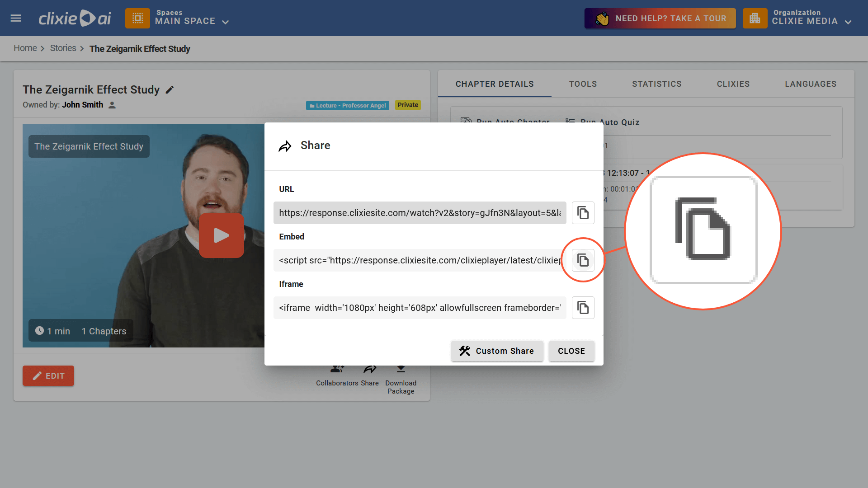Copy the share URL to clipboard

pos(583,213)
